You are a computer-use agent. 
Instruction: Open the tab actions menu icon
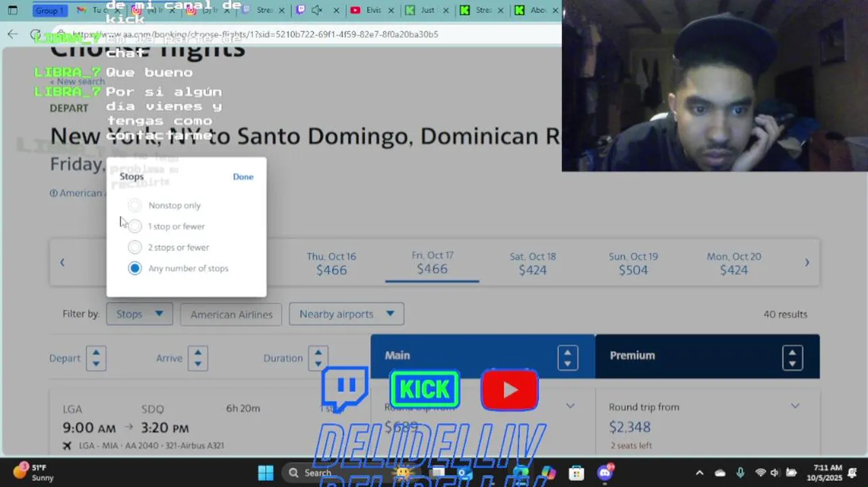[x=12, y=10]
